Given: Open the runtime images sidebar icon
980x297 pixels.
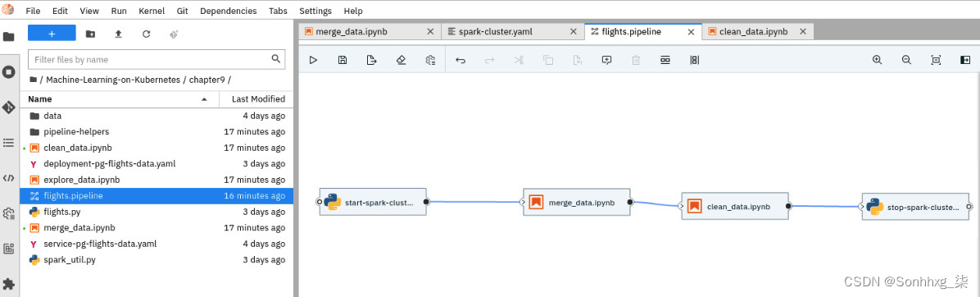Looking at the screenshot, I should [x=9, y=249].
